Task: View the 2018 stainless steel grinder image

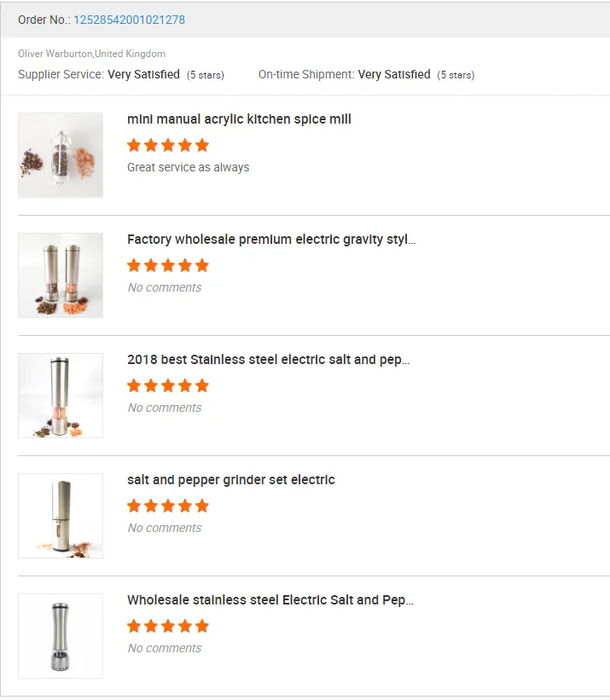Action: [61, 396]
